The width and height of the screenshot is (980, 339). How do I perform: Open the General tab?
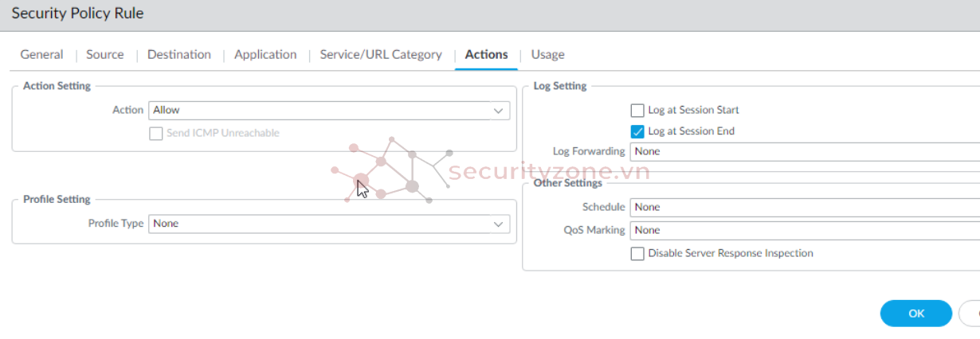pyautogui.click(x=41, y=55)
